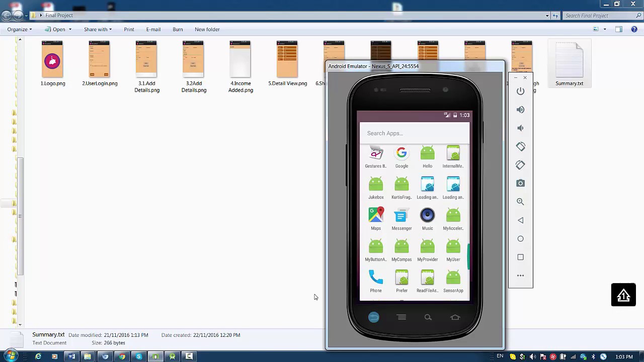This screenshot has width=644, height=362.
Task: Open Skype from the taskbar
Action: [x=139, y=356]
